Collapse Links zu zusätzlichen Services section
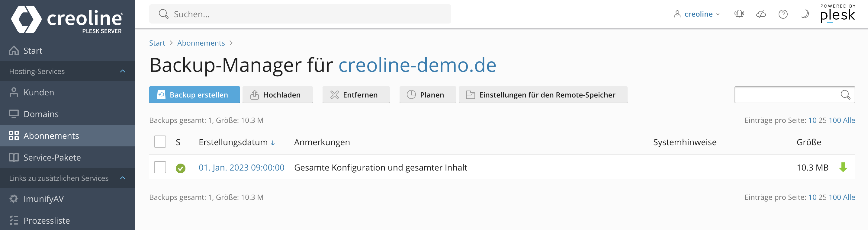Image resolution: width=868 pixels, height=230 pixels. [x=123, y=178]
